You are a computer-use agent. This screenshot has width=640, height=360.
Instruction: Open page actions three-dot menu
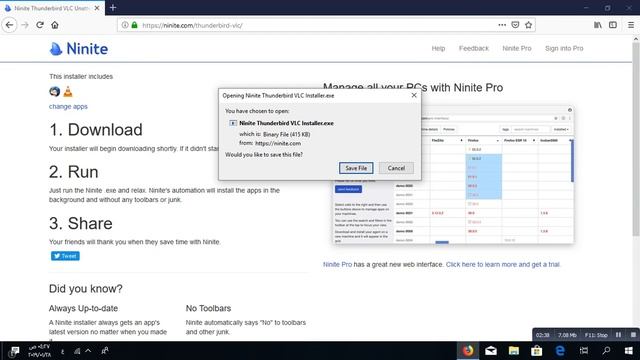coord(502,25)
